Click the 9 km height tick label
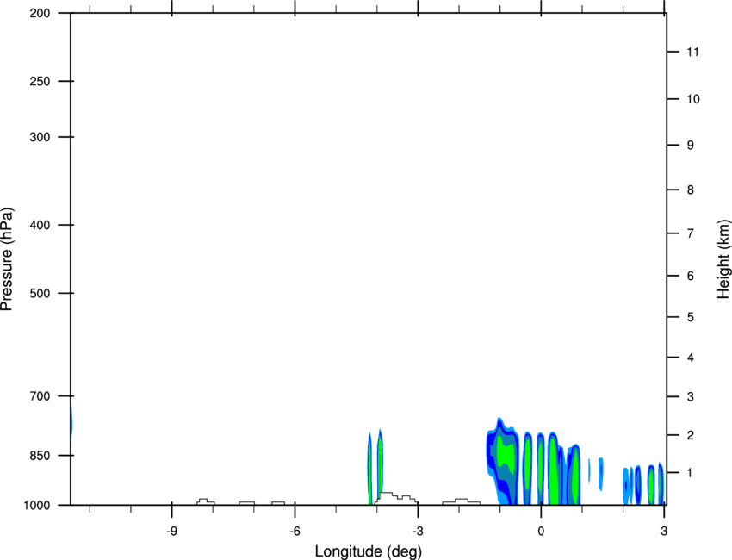 point(690,146)
